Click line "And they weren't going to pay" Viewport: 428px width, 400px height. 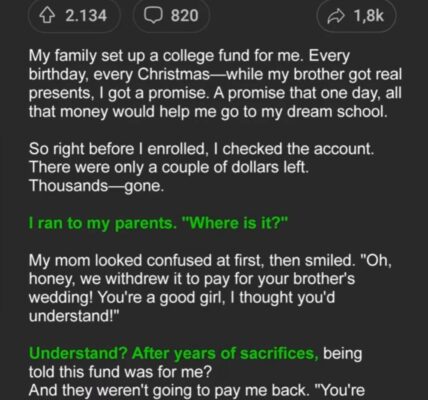coord(197,390)
